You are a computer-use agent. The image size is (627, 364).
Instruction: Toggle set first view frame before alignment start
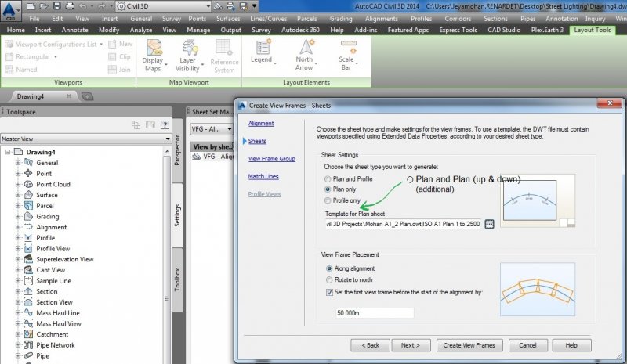pyautogui.click(x=329, y=293)
